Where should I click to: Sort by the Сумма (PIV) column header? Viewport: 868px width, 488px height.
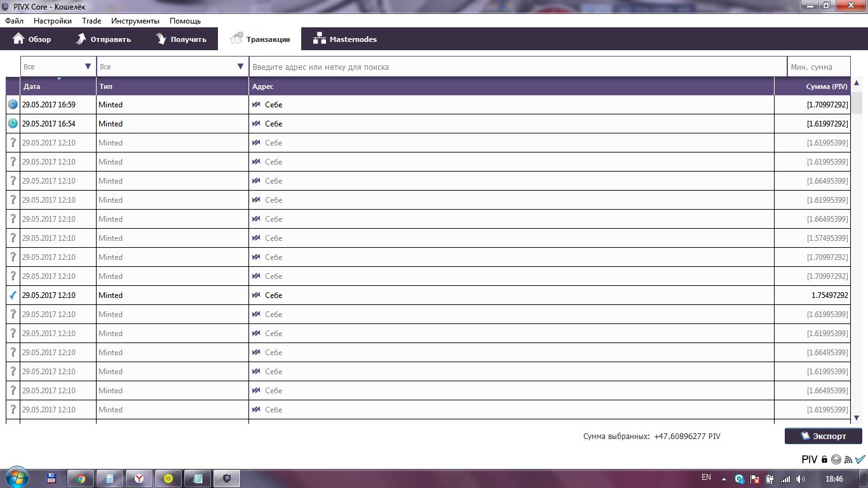pos(812,86)
